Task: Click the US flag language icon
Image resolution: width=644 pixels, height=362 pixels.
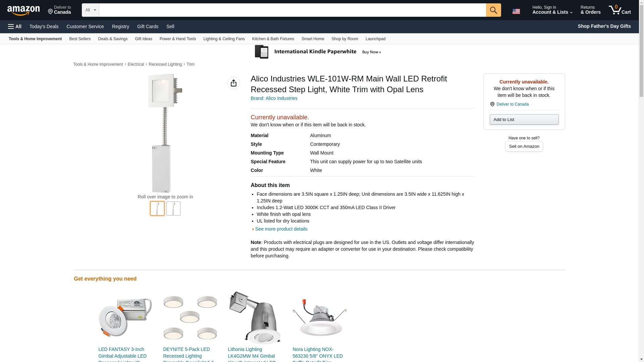Action: [516, 11]
